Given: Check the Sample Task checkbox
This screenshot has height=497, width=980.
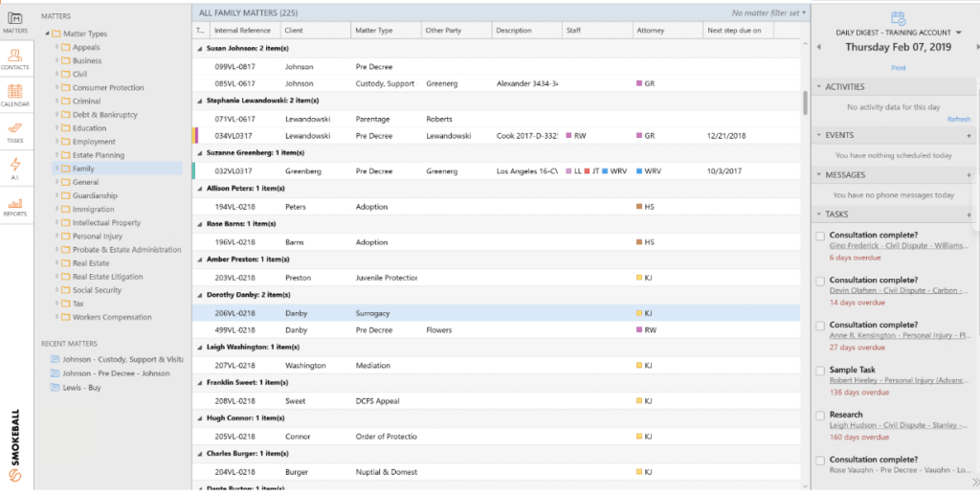Looking at the screenshot, I should [x=820, y=372].
